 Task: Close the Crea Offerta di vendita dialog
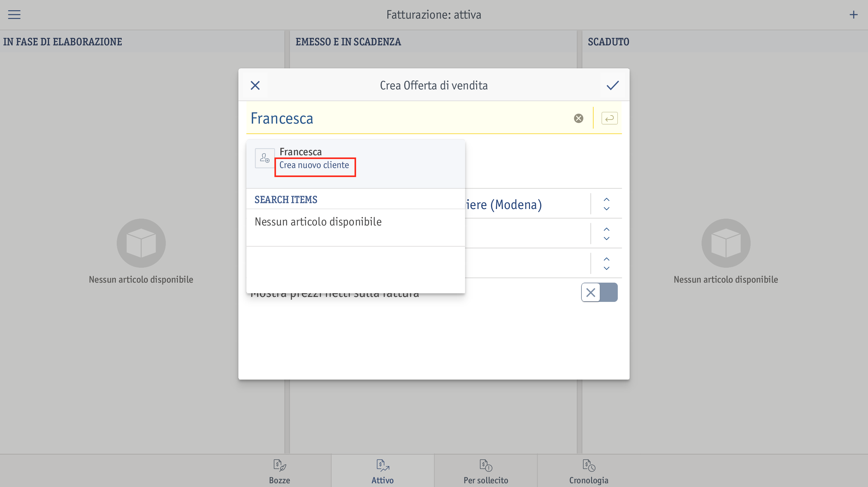pos(255,85)
